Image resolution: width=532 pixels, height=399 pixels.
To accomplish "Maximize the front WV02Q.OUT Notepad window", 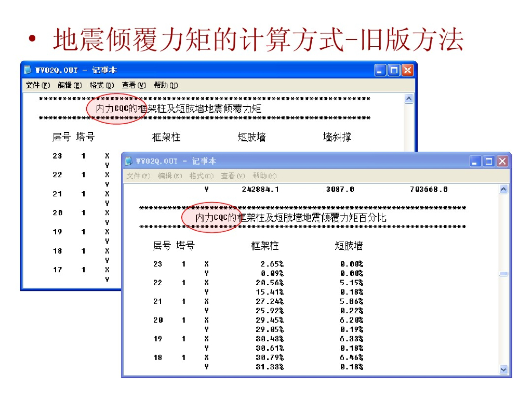I will pyautogui.click(x=488, y=161).
